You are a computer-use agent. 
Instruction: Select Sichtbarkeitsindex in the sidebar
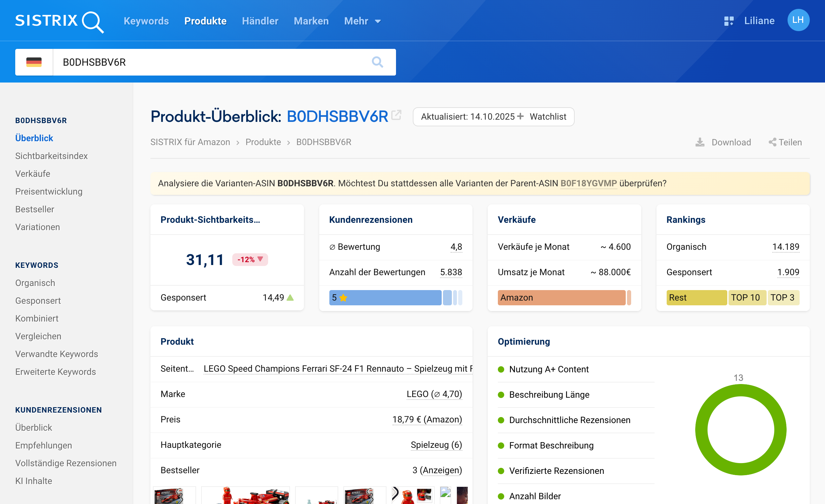tap(51, 156)
